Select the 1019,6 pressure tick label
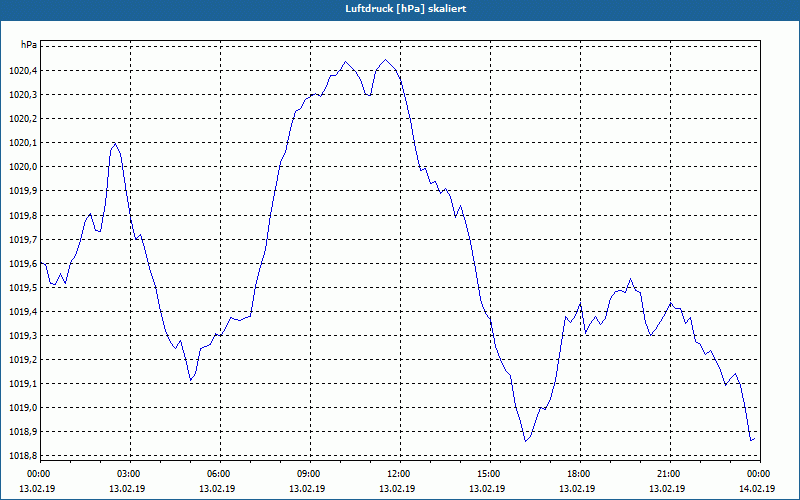Image resolution: width=800 pixels, height=500 pixels. tap(23, 263)
